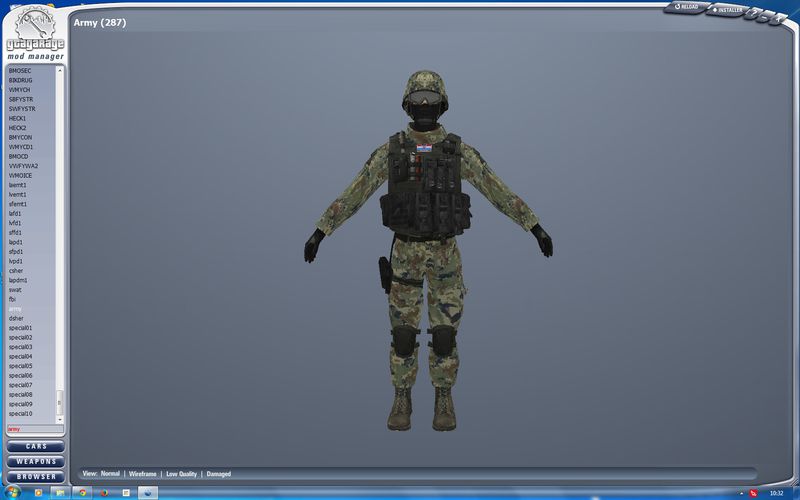Open the Windows Start menu
Screen dimensions: 800x500
click(x=12, y=493)
